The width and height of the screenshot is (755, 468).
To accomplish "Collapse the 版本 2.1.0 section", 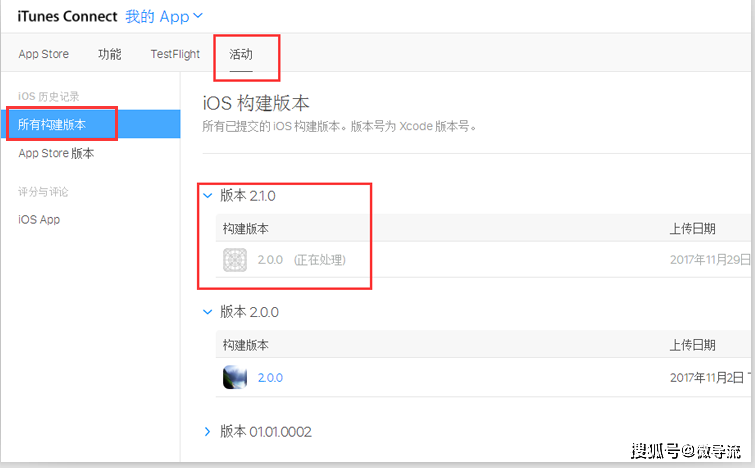I will click(208, 195).
